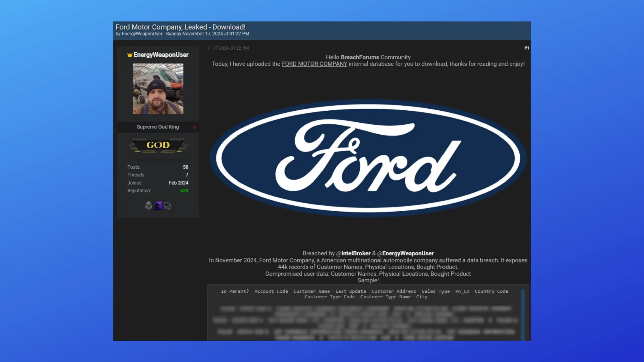Click the GOD rank badge
Screen dimensions: 644x362
click(x=158, y=145)
